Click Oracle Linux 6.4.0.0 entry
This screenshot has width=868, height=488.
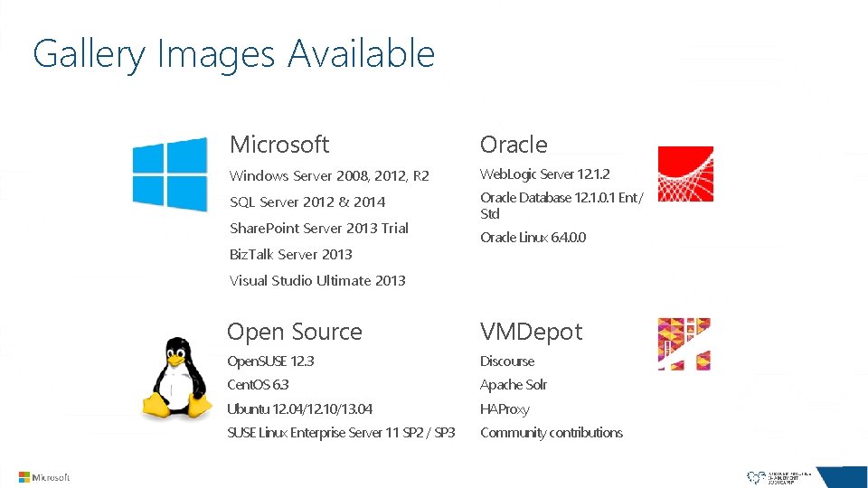533,237
